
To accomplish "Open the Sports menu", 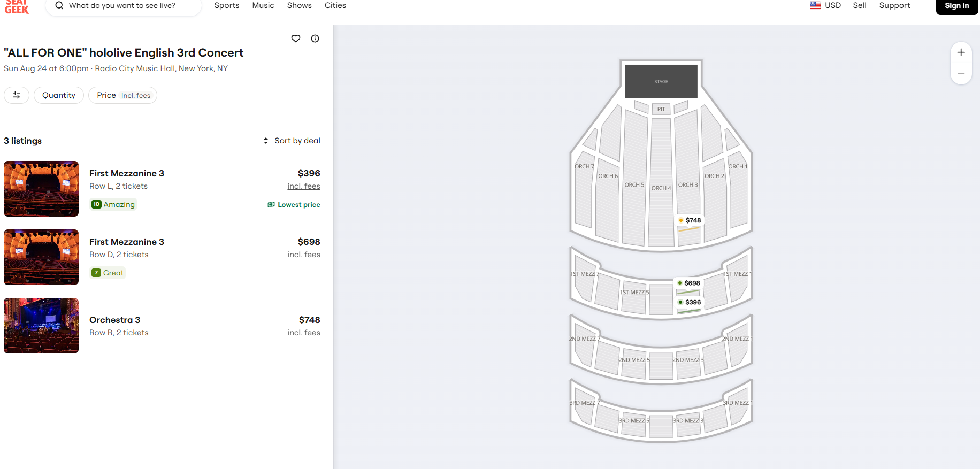I will (227, 5).
